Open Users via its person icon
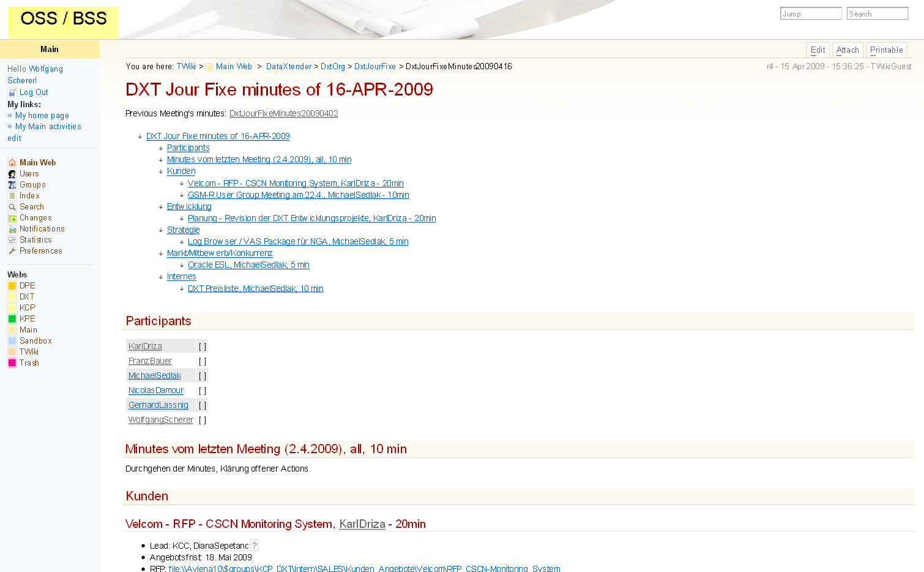924x572 pixels. pos(12,174)
